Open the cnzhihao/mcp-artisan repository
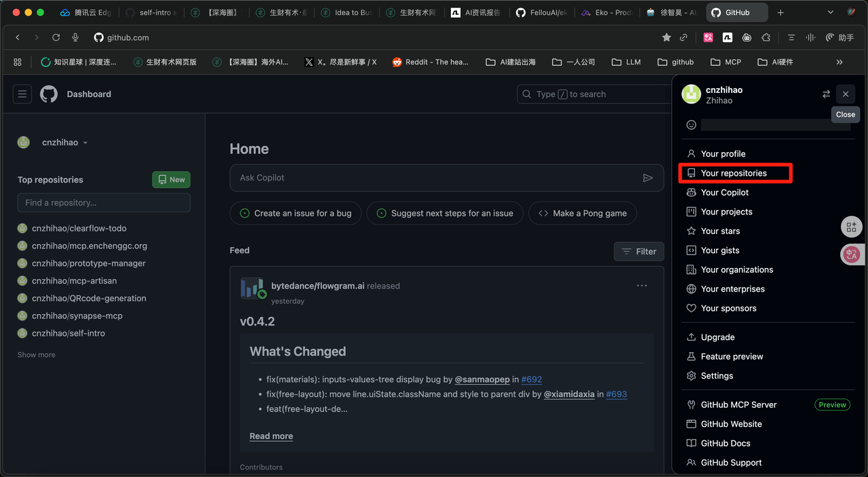868x477 pixels. click(74, 281)
